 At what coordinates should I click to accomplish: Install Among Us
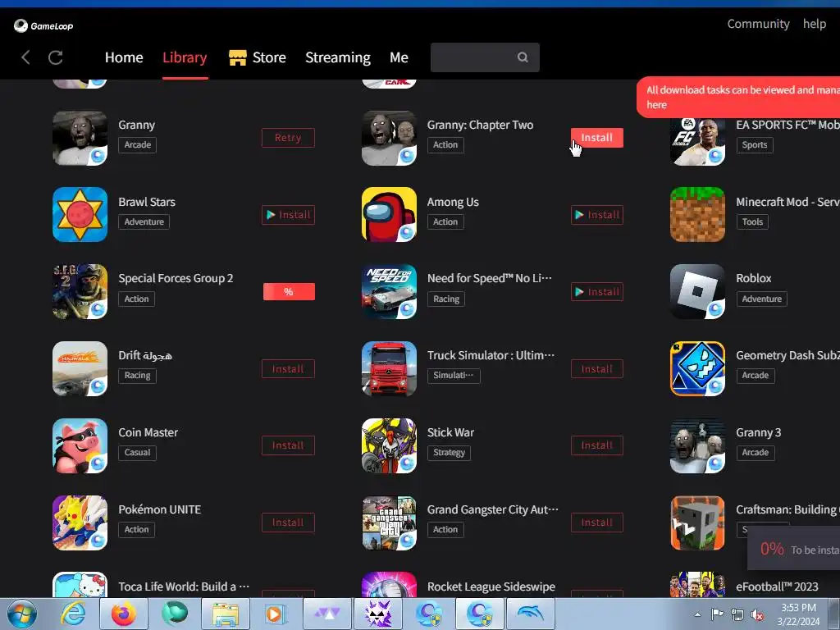(597, 215)
